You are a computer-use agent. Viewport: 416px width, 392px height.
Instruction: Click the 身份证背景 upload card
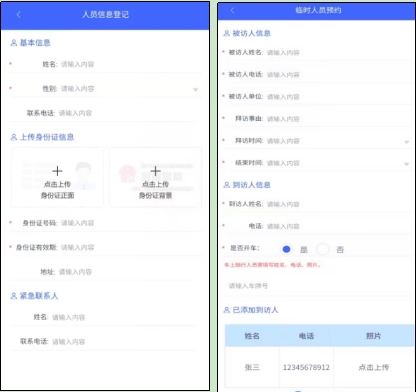point(155,177)
